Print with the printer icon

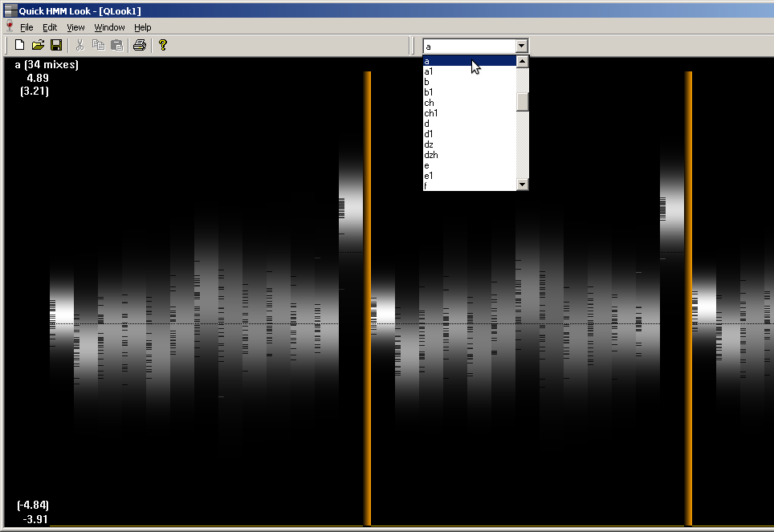(x=140, y=46)
